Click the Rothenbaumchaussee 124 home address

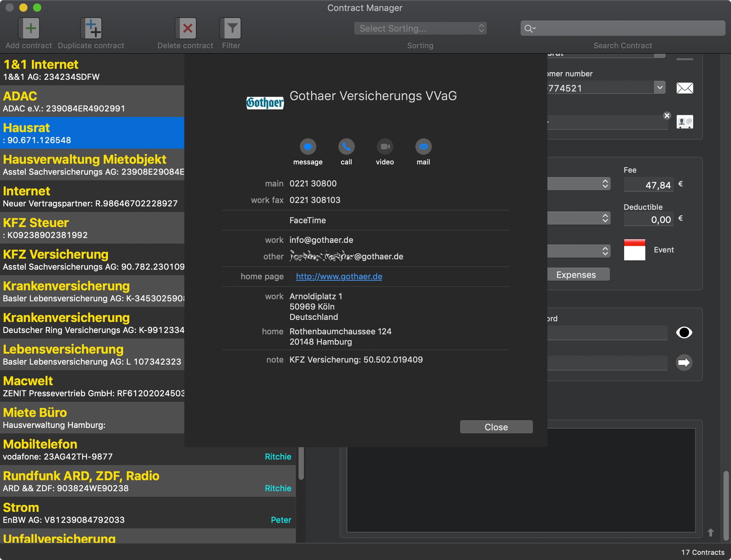coord(340,336)
